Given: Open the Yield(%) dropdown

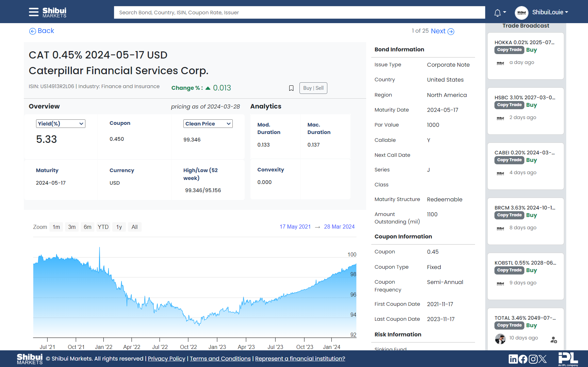Looking at the screenshot, I should click(61, 124).
